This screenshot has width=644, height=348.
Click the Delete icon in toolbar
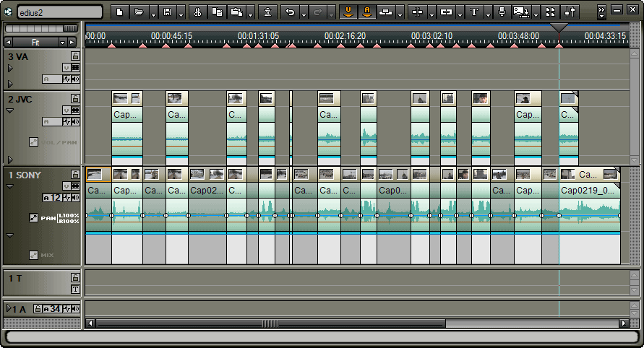pos(268,12)
